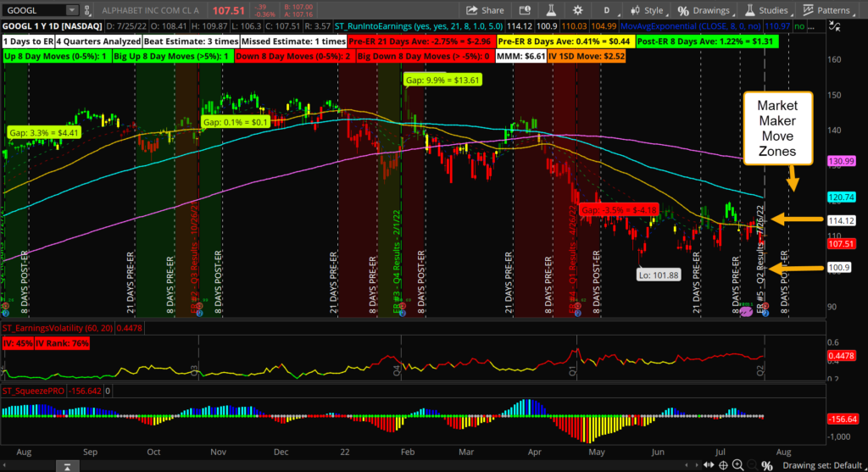Click the 'Beat Estimate: 3 times' label
The image size is (868, 472).
pos(191,42)
